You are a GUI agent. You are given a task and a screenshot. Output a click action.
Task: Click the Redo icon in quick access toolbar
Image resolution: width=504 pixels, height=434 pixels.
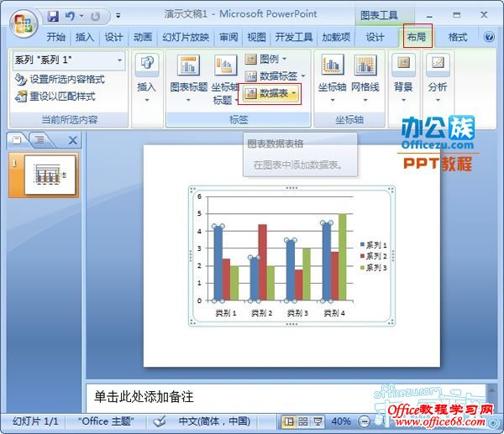(x=96, y=16)
